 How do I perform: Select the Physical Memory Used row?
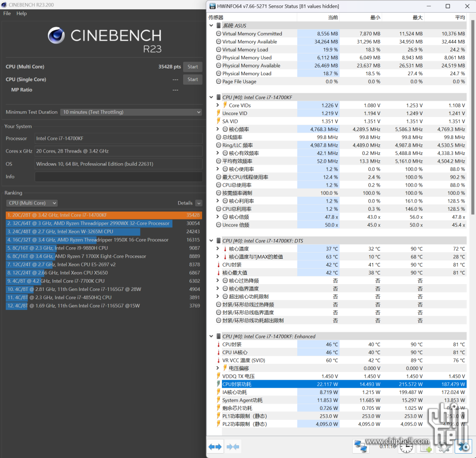tap(341, 57)
